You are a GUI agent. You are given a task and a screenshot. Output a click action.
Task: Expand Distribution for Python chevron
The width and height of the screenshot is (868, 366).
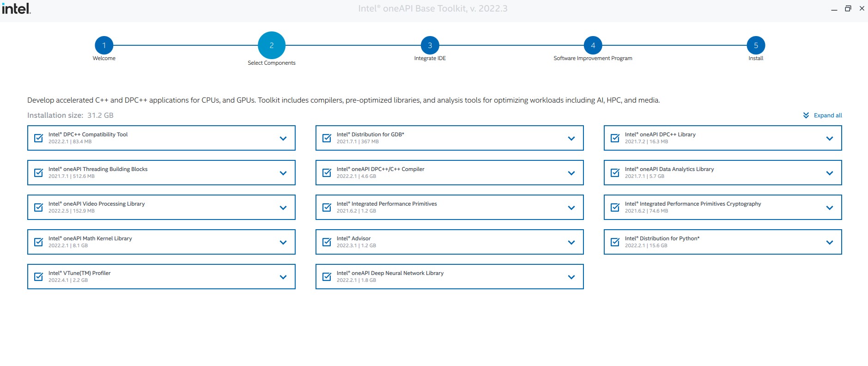(830, 243)
